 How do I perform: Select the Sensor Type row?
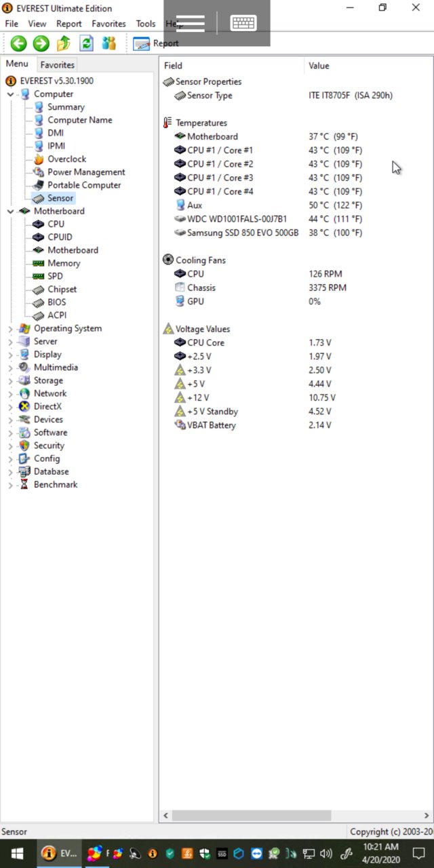coord(296,96)
